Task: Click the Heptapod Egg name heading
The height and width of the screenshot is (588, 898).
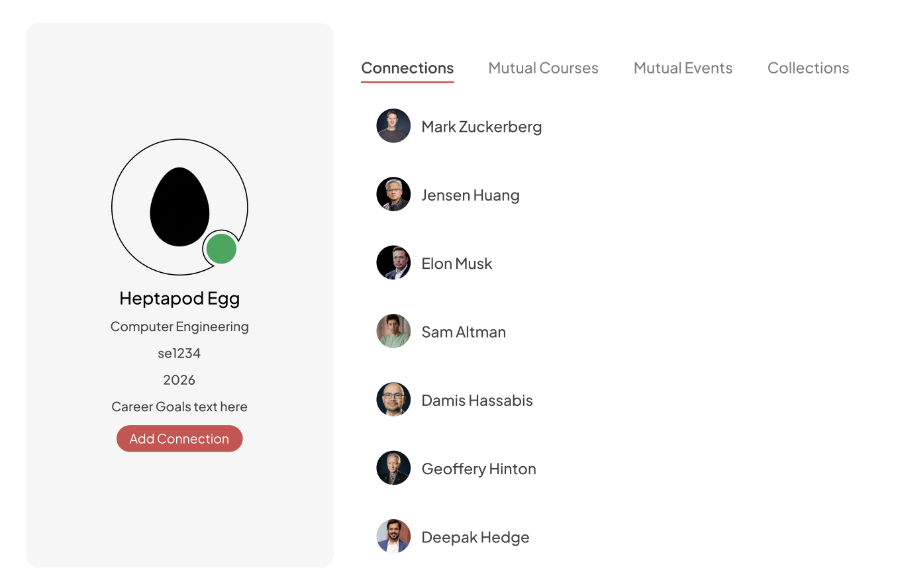Action: point(179,299)
